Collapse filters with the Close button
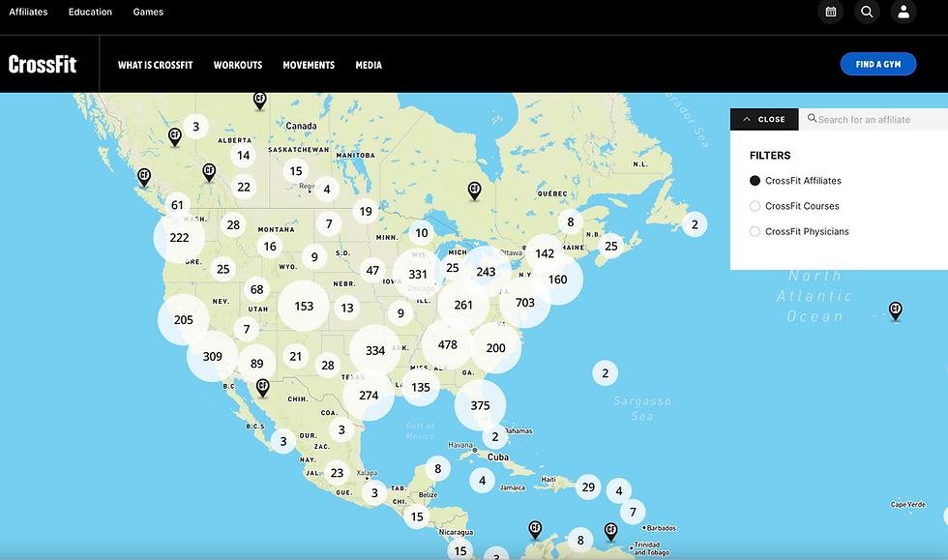This screenshot has height=560, width=948. point(764,119)
